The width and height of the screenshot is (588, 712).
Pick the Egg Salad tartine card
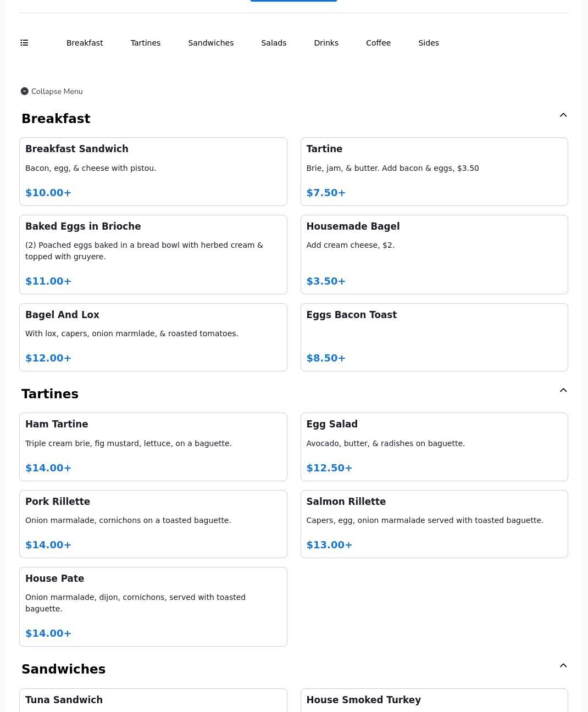click(434, 447)
